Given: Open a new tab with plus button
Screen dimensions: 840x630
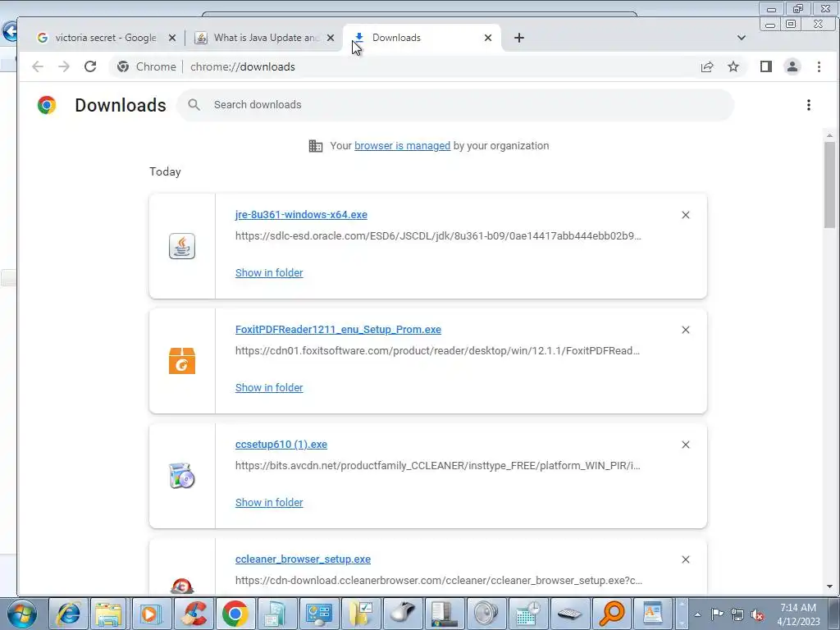Looking at the screenshot, I should 519,38.
